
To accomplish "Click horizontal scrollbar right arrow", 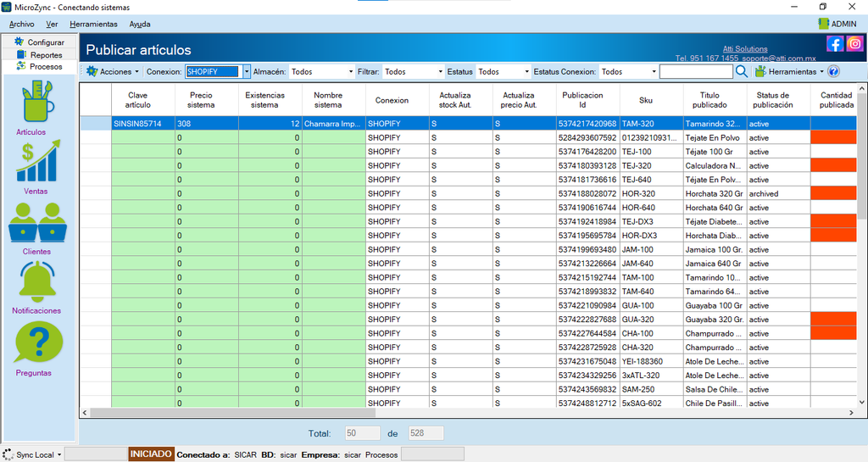I will (x=851, y=413).
